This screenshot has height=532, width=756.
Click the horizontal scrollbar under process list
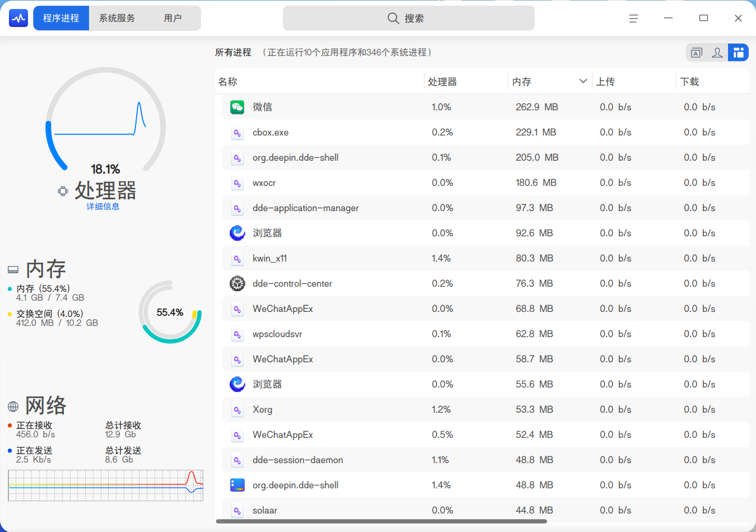click(x=381, y=521)
